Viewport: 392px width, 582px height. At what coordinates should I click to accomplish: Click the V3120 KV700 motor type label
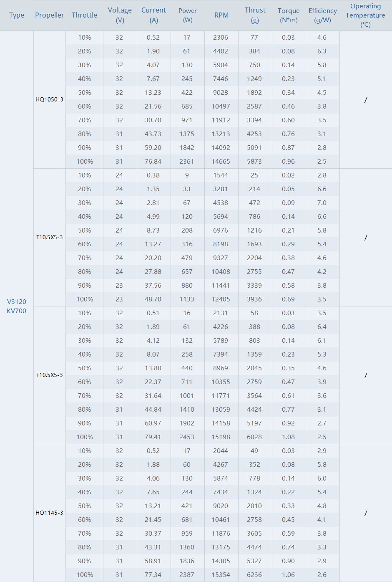tap(17, 306)
